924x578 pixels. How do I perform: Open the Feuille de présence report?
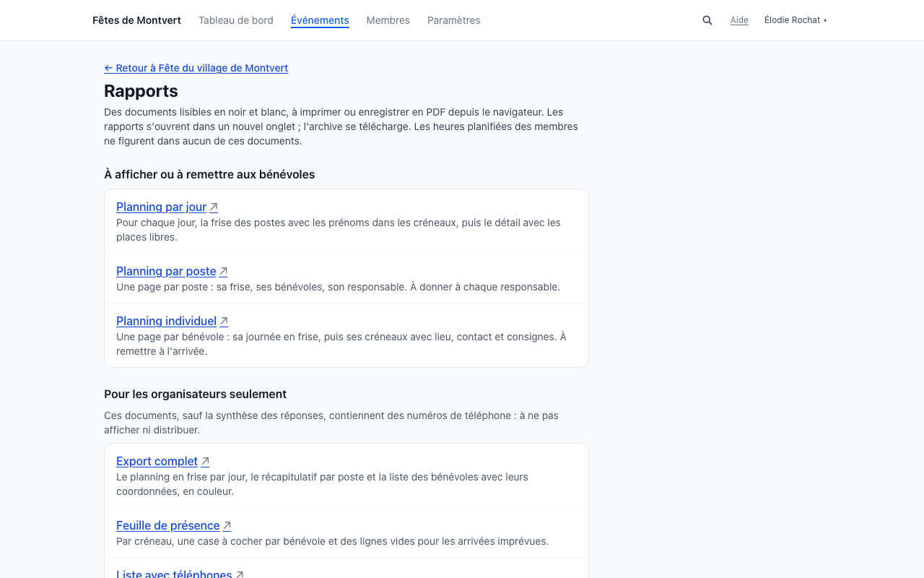pyautogui.click(x=168, y=525)
